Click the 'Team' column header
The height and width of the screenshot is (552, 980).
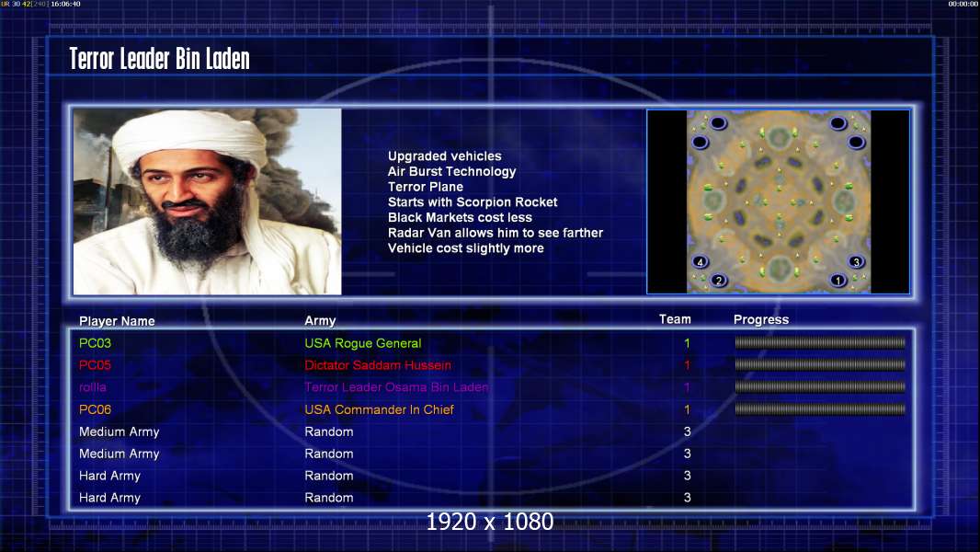coord(675,319)
